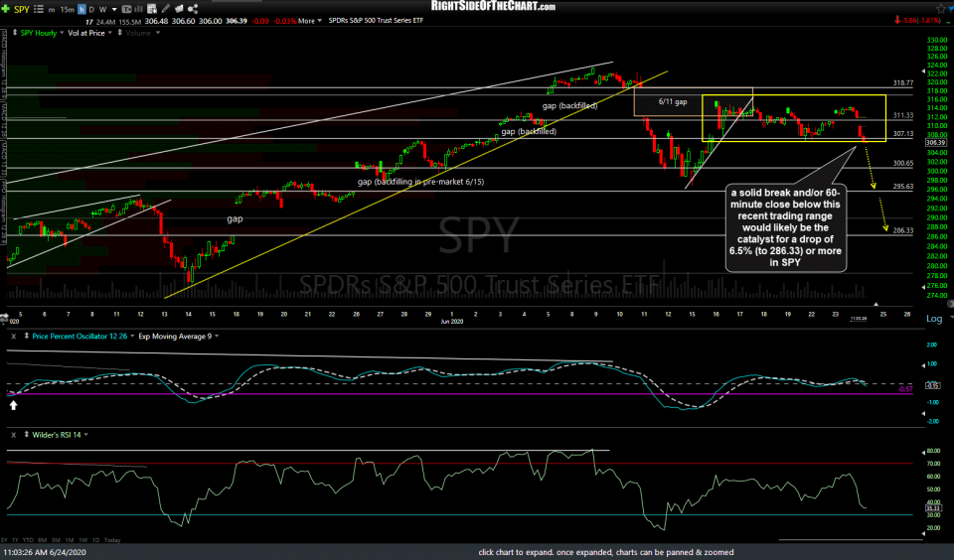Image resolution: width=954 pixels, height=560 pixels.
Task: Click move handle of Price Percent Oscillator
Action: point(26,337)
